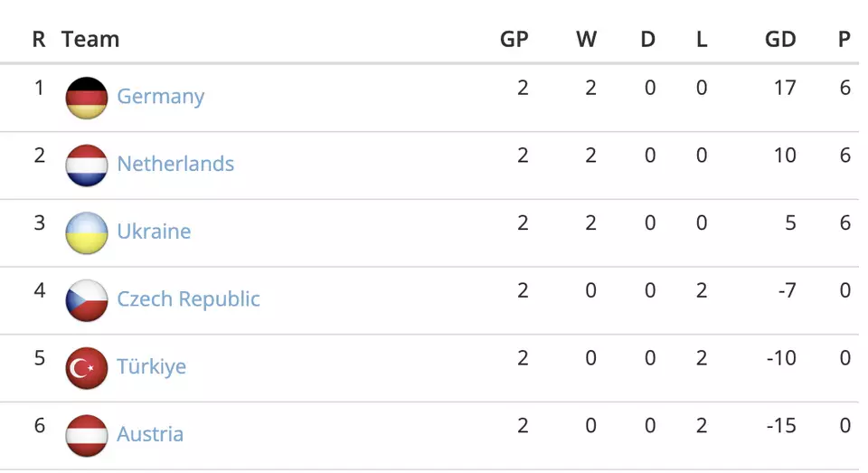868x473 pixels.
Task: Open the Türkiye team link
Action: pos(151,367)
